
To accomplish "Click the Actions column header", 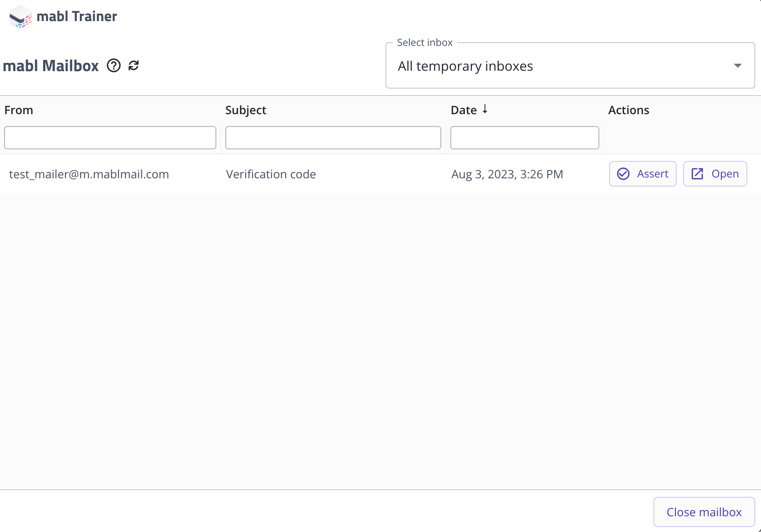I will (x=629, y=110).
